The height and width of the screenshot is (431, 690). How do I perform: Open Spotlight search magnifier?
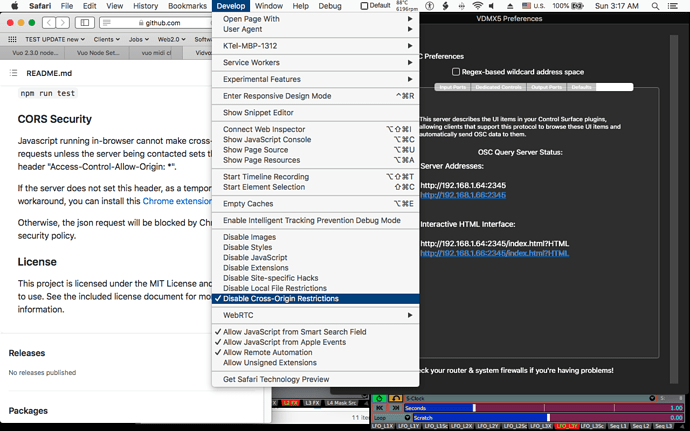coord(655,6)
